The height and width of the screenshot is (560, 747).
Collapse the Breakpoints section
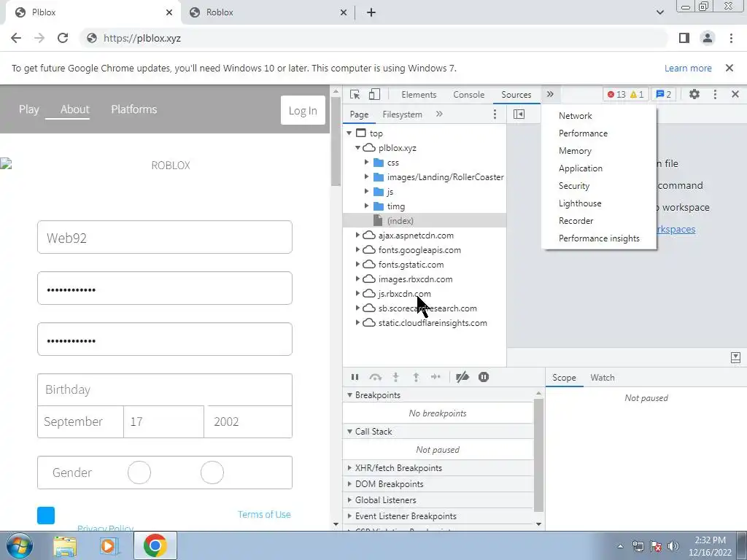[349, 395]
